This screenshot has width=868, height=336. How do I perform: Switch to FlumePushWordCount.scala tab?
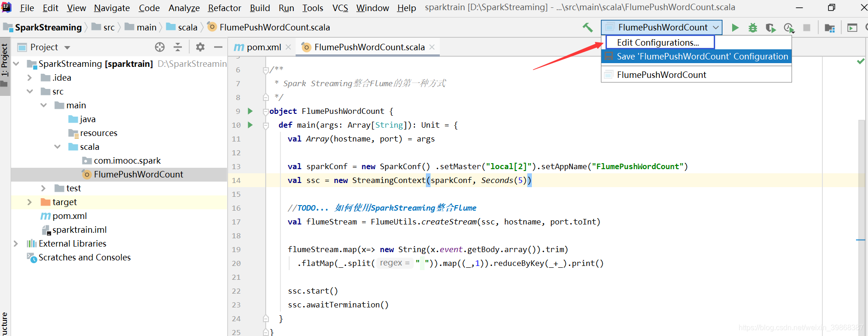[369, 47]
